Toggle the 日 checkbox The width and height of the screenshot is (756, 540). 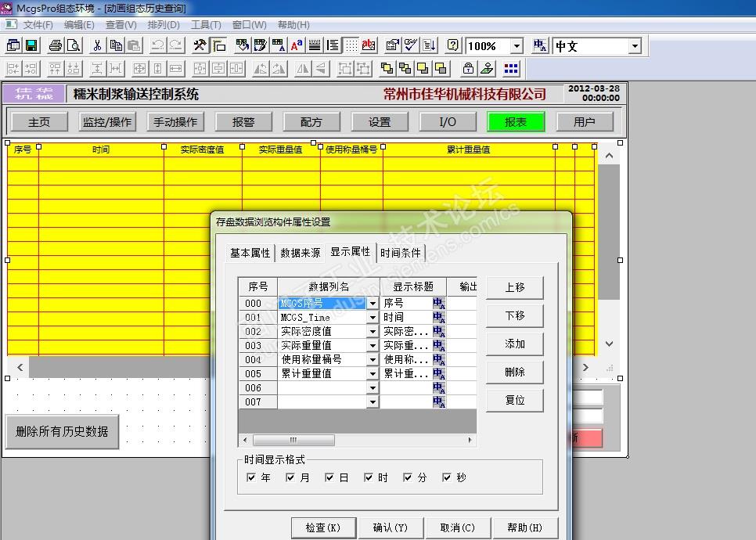tap(329, 477)
